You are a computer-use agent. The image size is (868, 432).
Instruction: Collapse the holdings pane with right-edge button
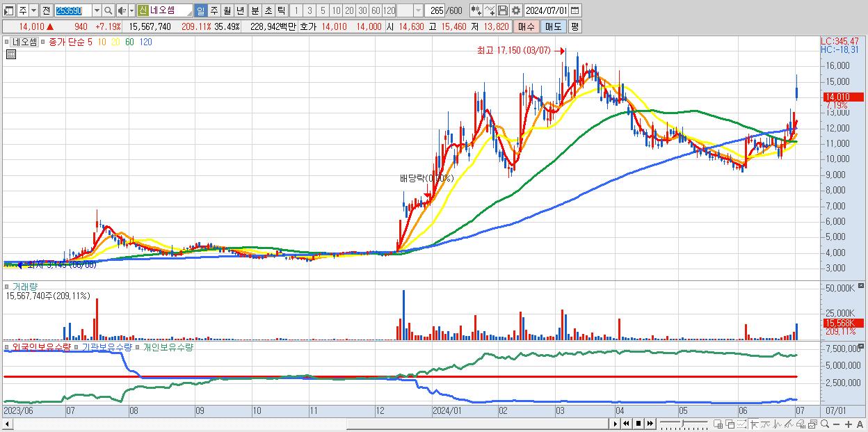click(x=862, y=347)
